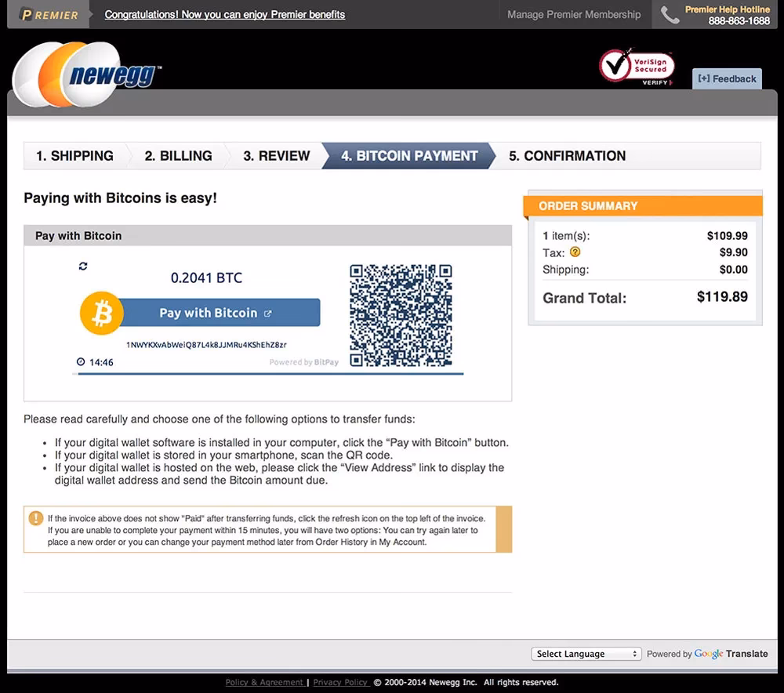Switch to the 1. SHIPPING step

(x=74, y=156)
